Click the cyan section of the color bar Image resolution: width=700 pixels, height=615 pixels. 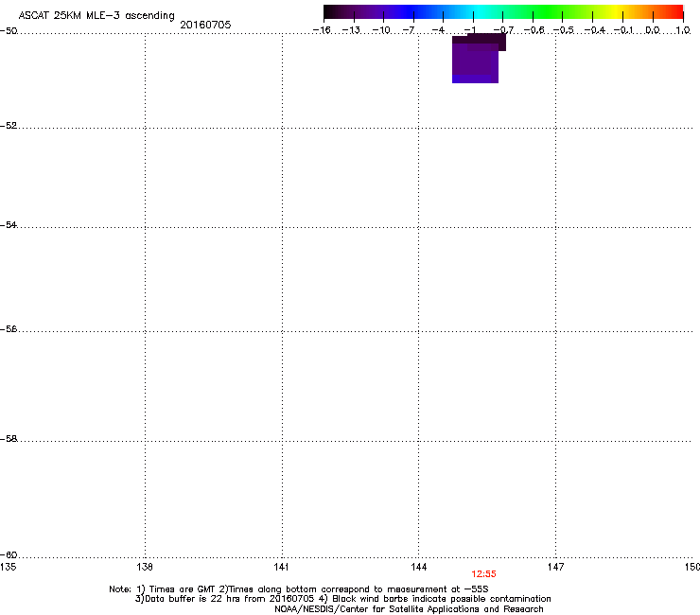(x=480, y=12)
